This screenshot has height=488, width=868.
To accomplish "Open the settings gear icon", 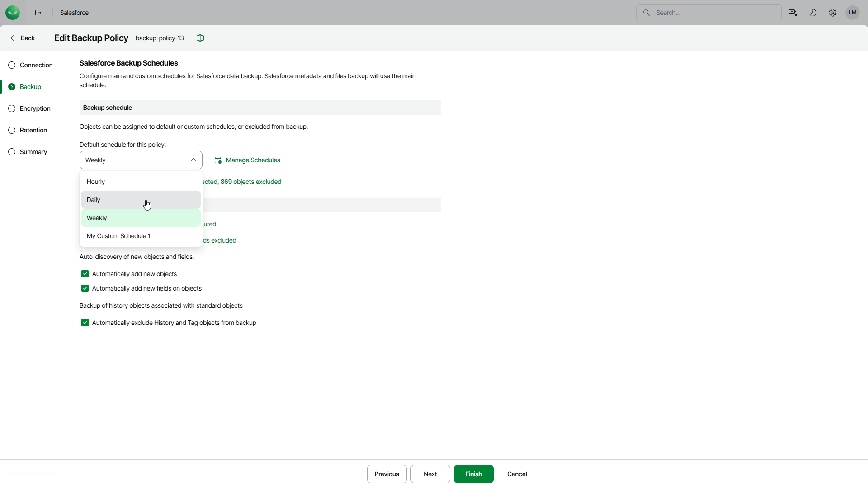I will (833, 13).
